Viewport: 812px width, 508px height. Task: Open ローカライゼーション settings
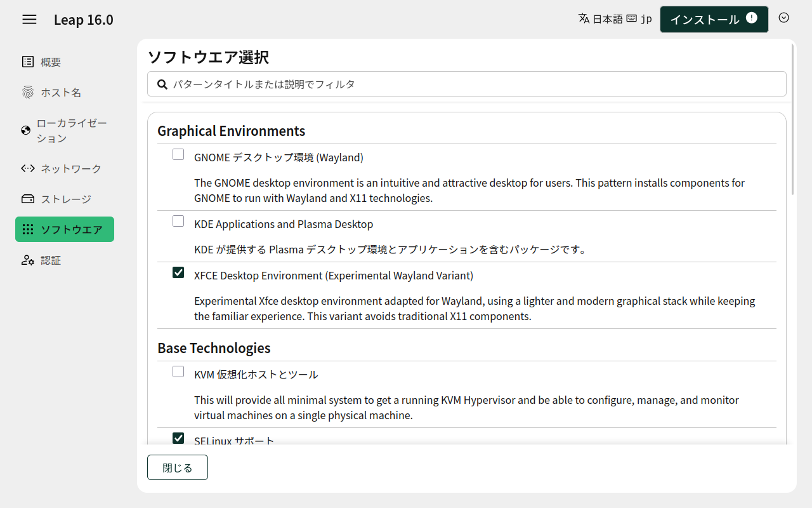[65, 130]
